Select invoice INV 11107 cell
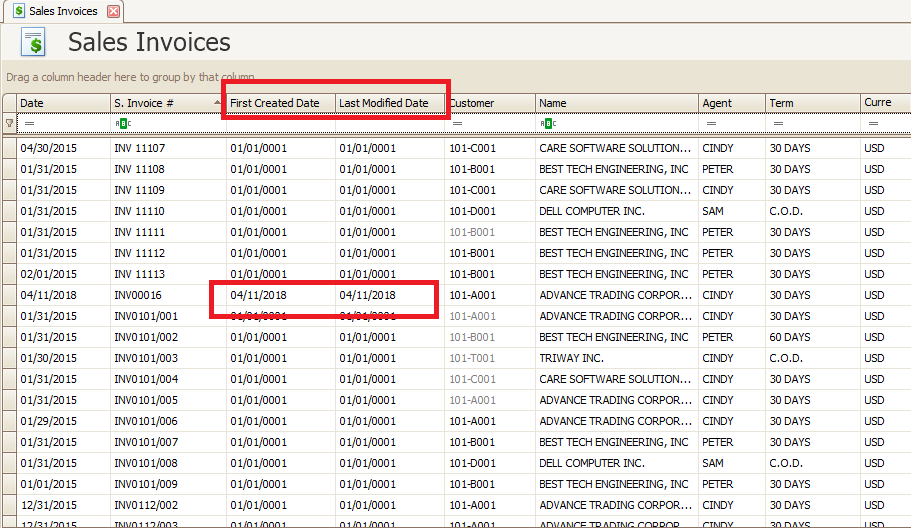The height and width of the screenshot is (528, 911). 168,148
